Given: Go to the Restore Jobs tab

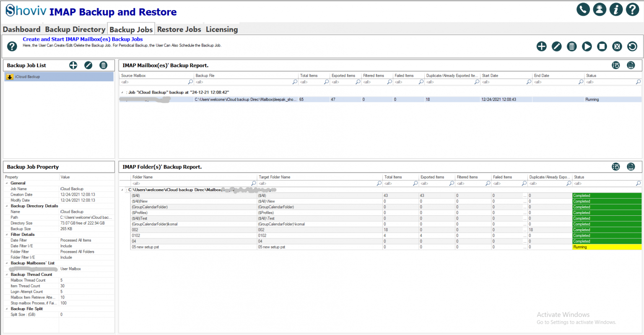Looking at the screenshot, I should click(x=179, y=29).
